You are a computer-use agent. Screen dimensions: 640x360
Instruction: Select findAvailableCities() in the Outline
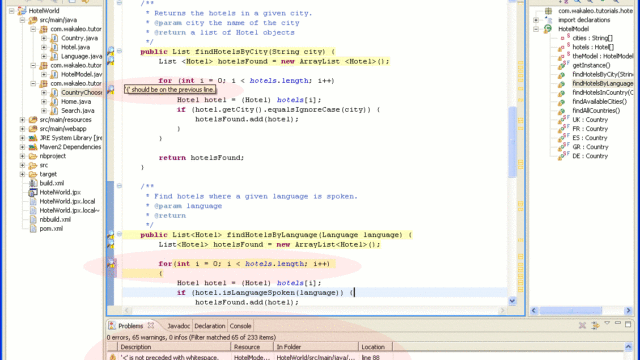coord(600,102)
